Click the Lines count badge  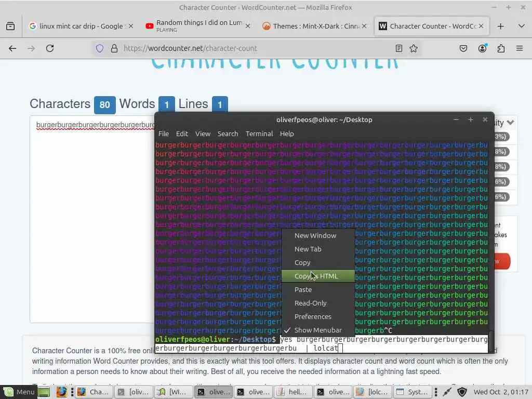(220, 105)
